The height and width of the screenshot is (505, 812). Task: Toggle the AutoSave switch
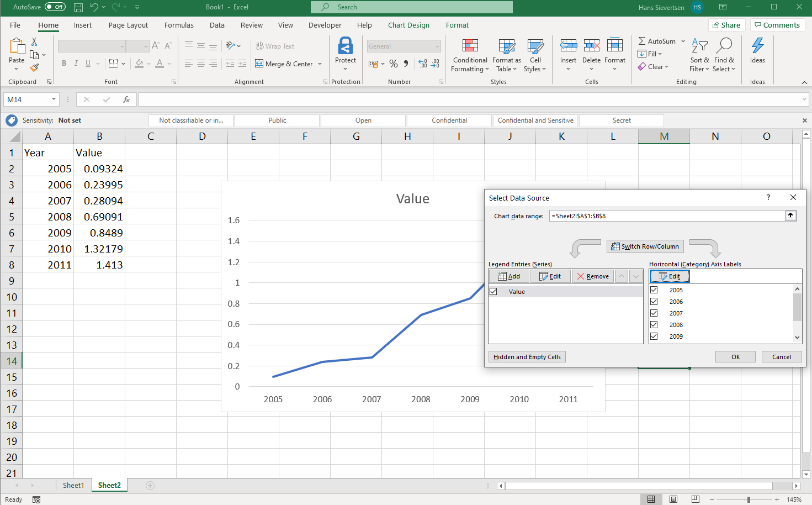[55, 7]
